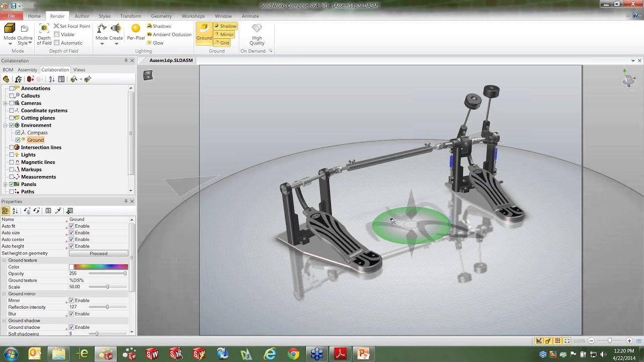The height and width of the screenshot is (362, 644).
Task: Open the Workshops ribbon tab
Action: [x=193, y=16]
